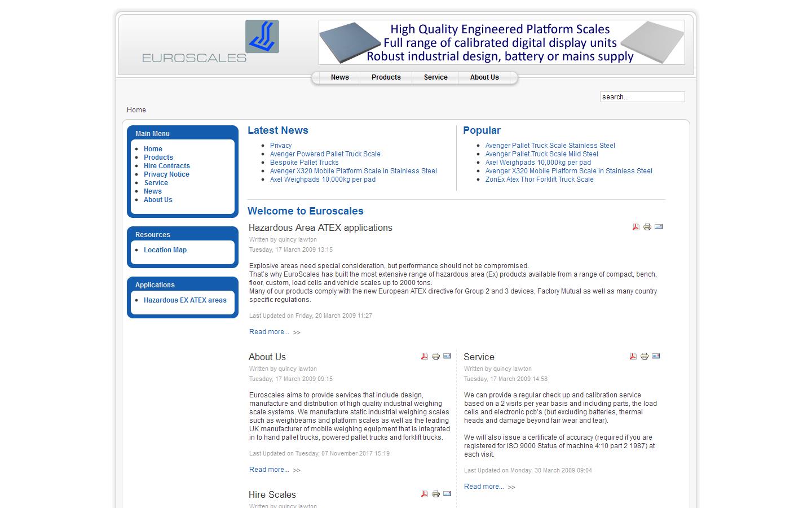Open the PDF icon beside Hire Scales
The height and width of the screenshot is (508, 812).
[x=423, y=493]
